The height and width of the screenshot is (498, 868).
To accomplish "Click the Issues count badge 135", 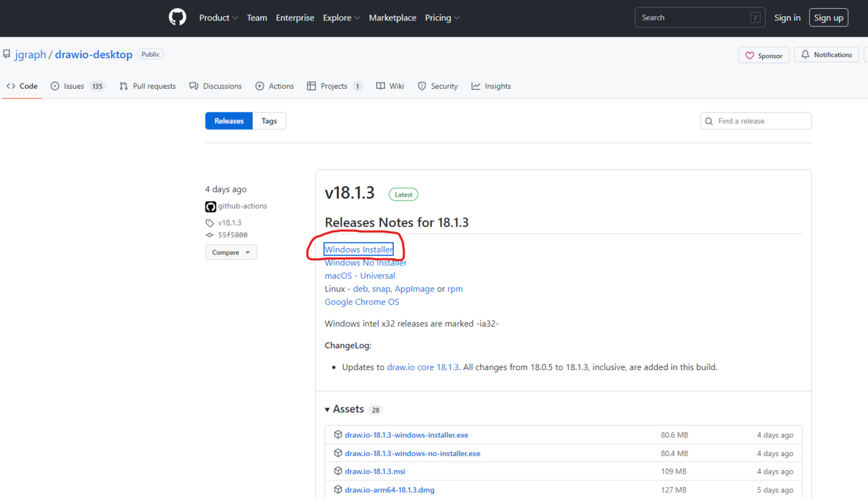I will 98,86.
